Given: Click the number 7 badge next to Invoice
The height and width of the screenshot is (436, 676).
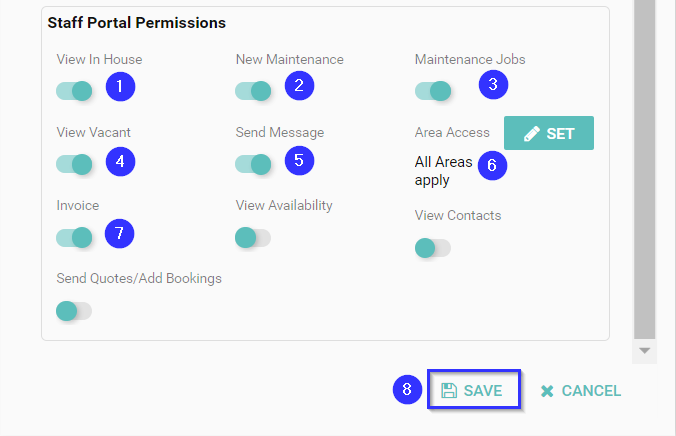Looking at the screenshot, I should [119, 233].
